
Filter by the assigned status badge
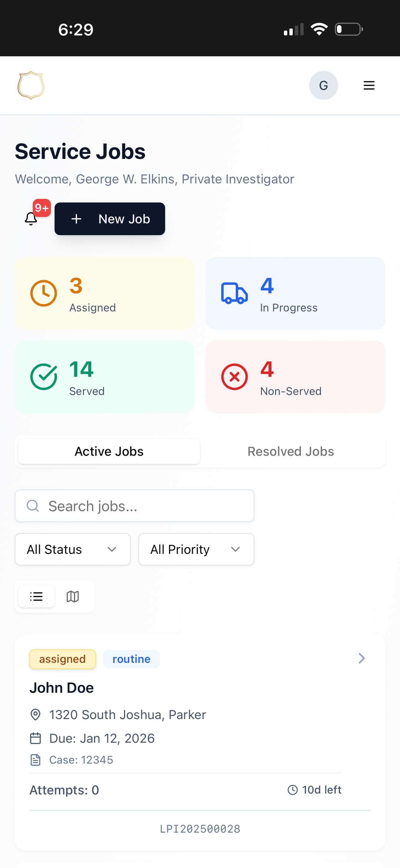pyautogui.click(x=62, y=659)
